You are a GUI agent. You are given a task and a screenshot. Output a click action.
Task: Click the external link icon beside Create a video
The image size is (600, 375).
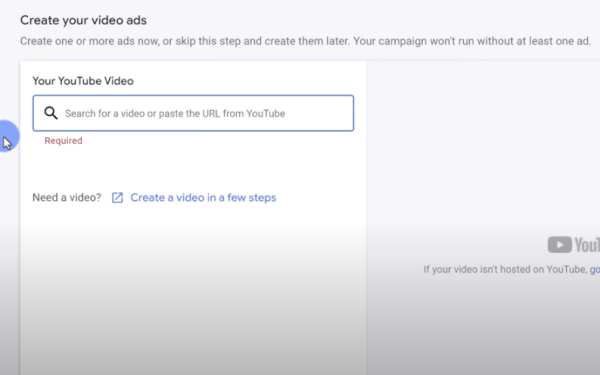coord(117,197)
